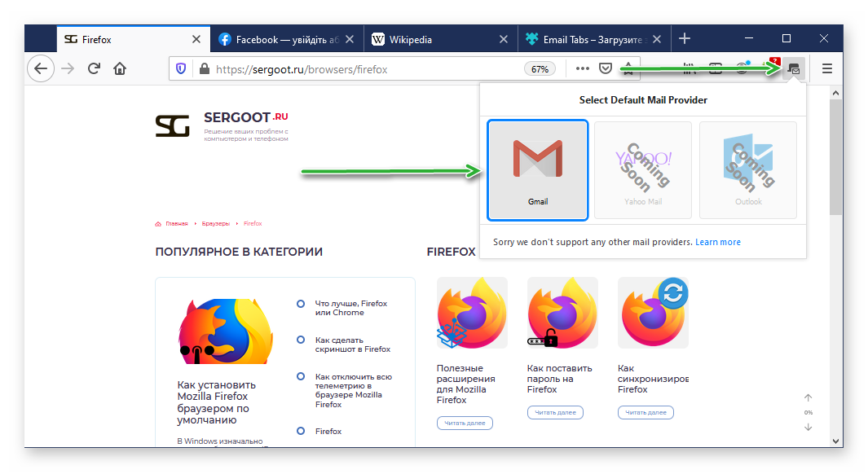The width and height of the screenshot is (868, 474).
Task: Open the Learn more link
Action: (x=718, y=242)
